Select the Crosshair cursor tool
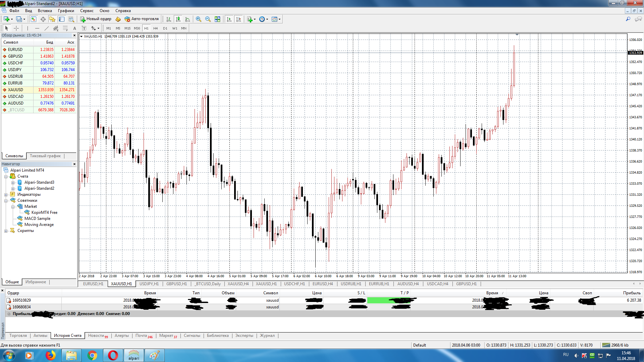This screenshot has height=362, width=644. click(16, 28)
